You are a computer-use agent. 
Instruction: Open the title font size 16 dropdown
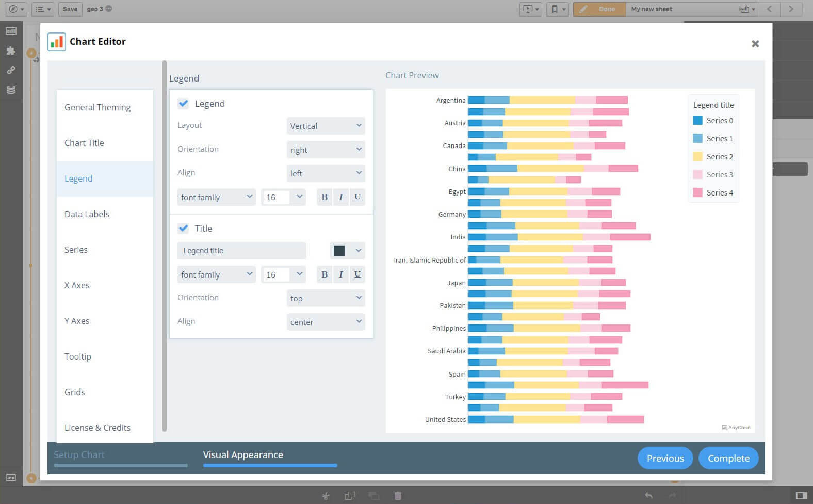click(283, 274)
